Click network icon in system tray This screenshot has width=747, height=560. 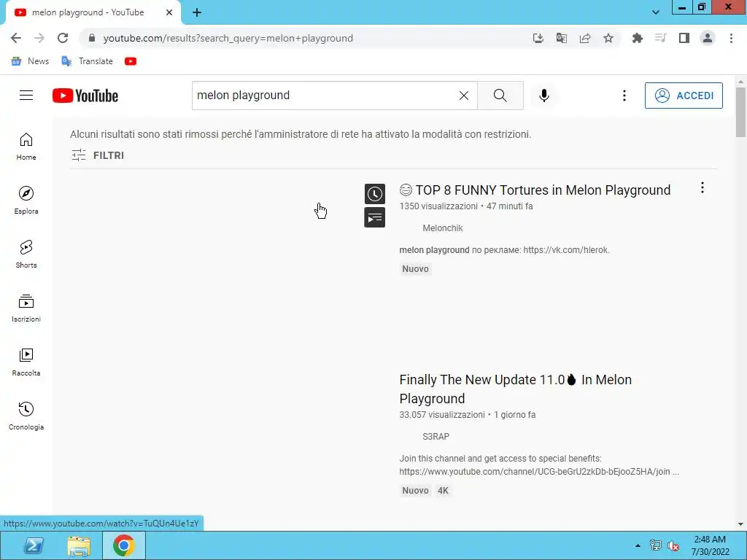click(656, 545)
